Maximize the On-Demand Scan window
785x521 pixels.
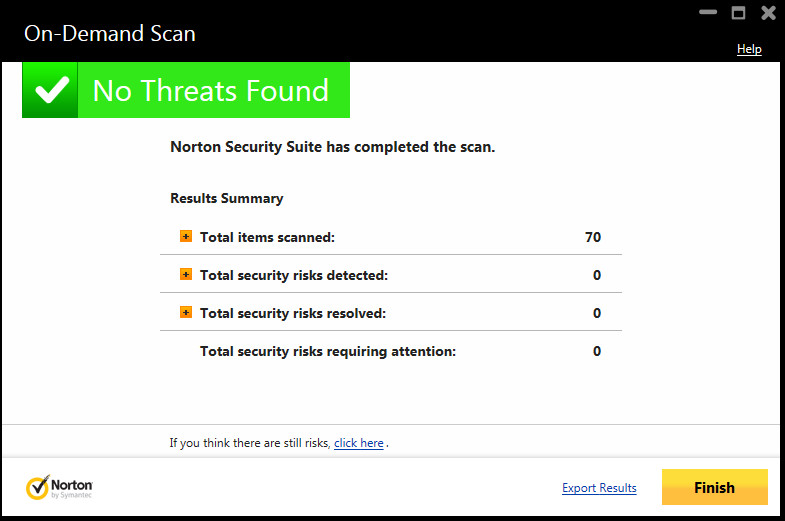739,13
